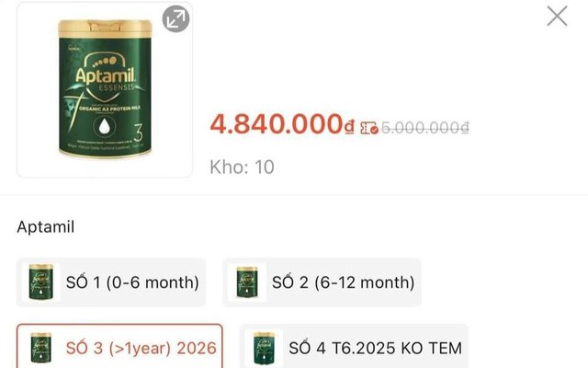This screenshot has height=368, width=588.
Task: Click the can thumbnail in SỐ 2 option
Action: [246, 282]
